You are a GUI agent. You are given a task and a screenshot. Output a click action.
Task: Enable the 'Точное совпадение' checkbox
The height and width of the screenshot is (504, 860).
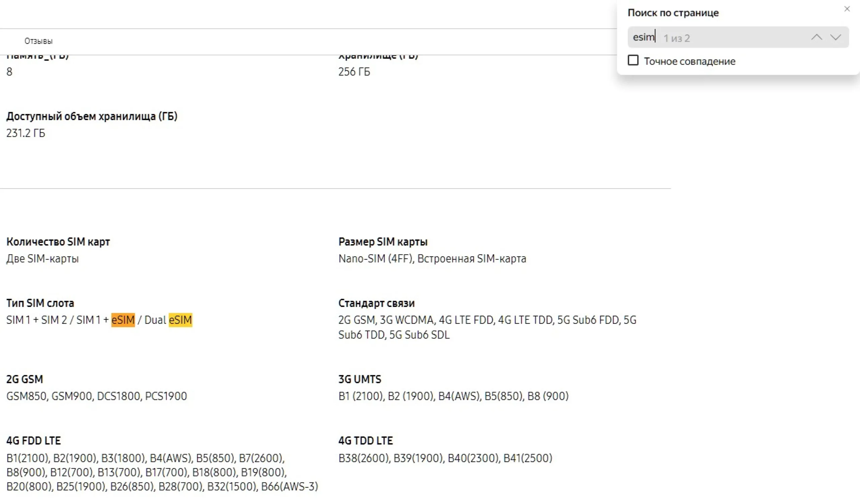pos(633,60)
